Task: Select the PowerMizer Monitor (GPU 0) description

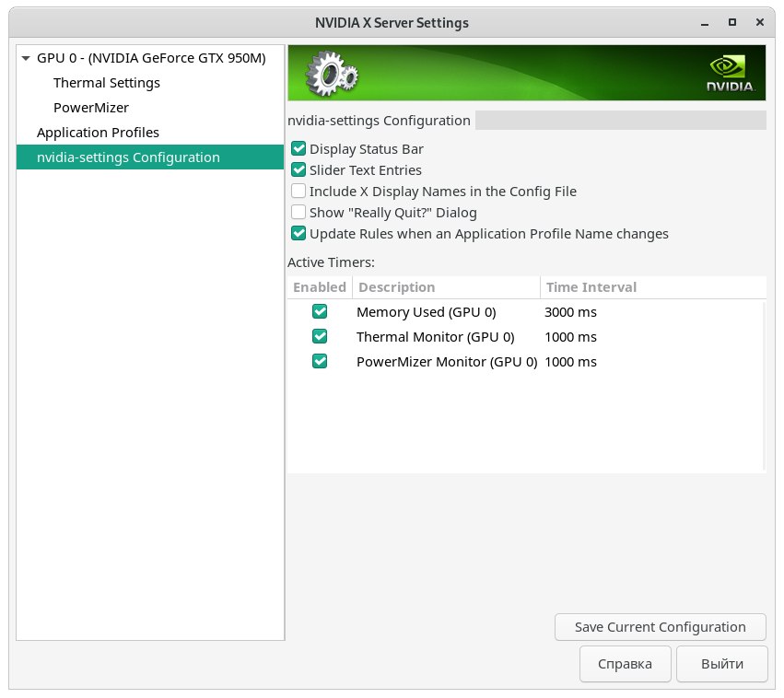Action: pyautogui.click(x=447, y=362)
